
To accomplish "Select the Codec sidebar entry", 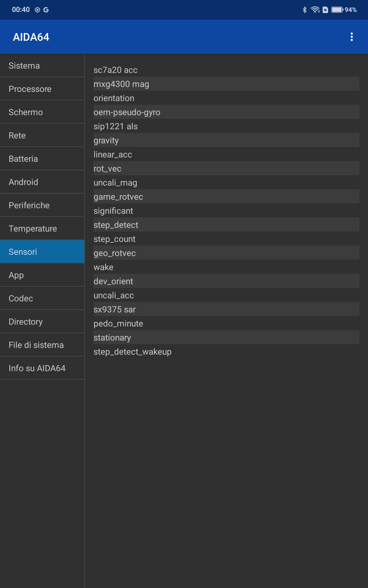I will 42,298.
